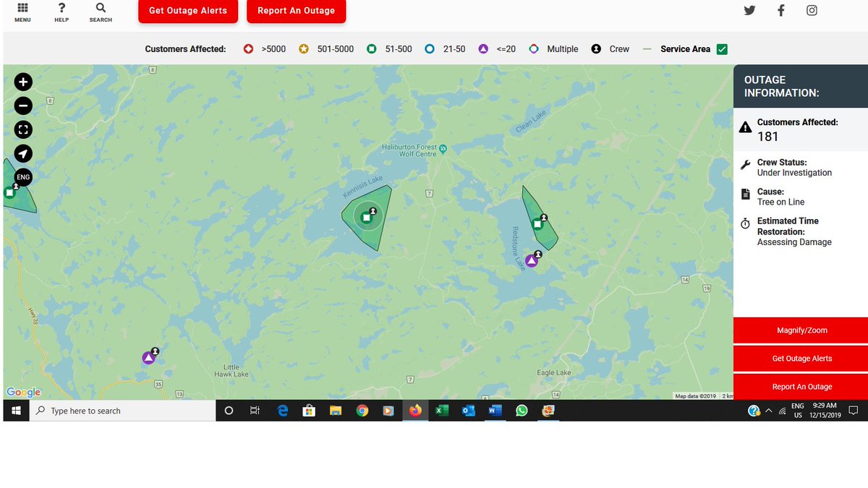
Task: Click the Estimated Time stopwatch icon
Action: 746,224
